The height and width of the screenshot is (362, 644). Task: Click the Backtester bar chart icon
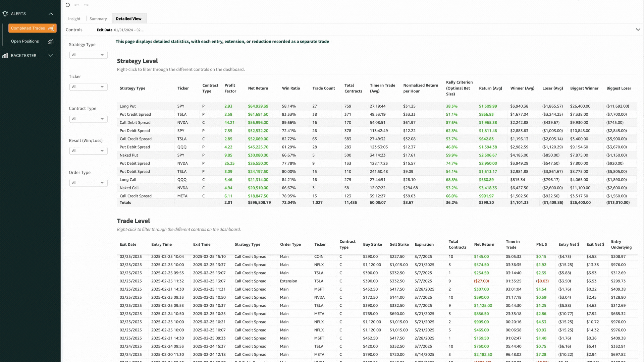click(x=5, y=56)
